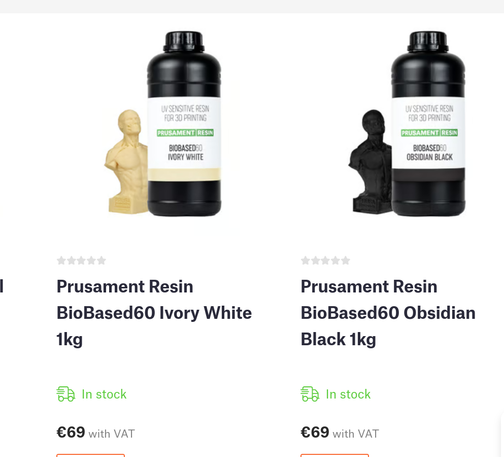The image size is (504, 457).
Task: Open the Obsidian Black resin bottle image
Action: 428,124
